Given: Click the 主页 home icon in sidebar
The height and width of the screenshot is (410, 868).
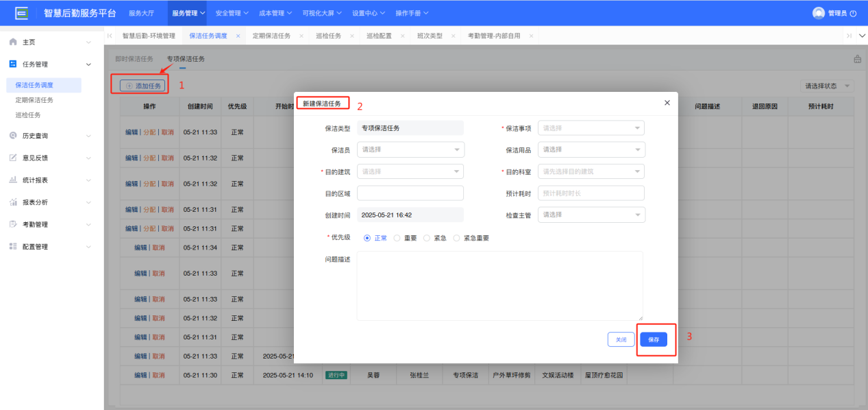Looking at the screenshot, I should coord(13,43).
